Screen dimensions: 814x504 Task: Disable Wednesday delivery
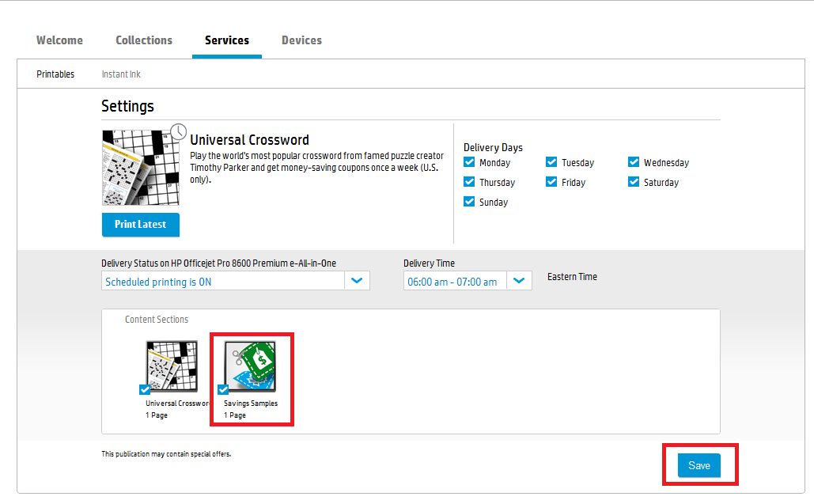tap(634, 162)
